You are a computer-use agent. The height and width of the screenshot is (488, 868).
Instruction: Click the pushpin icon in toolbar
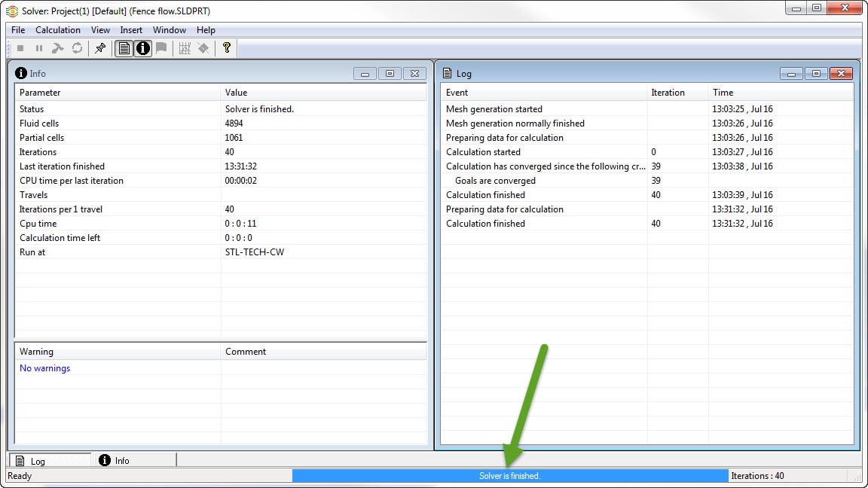(100, 48)
